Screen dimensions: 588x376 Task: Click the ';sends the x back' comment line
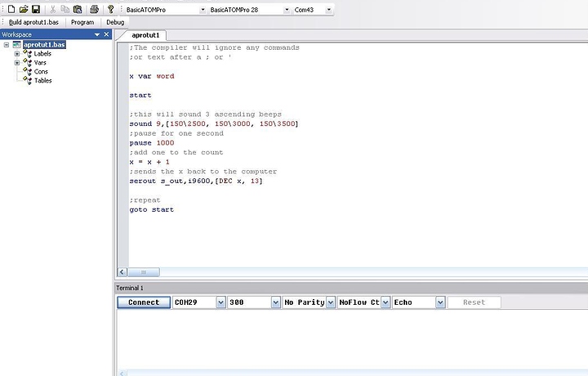pos(203,172)
